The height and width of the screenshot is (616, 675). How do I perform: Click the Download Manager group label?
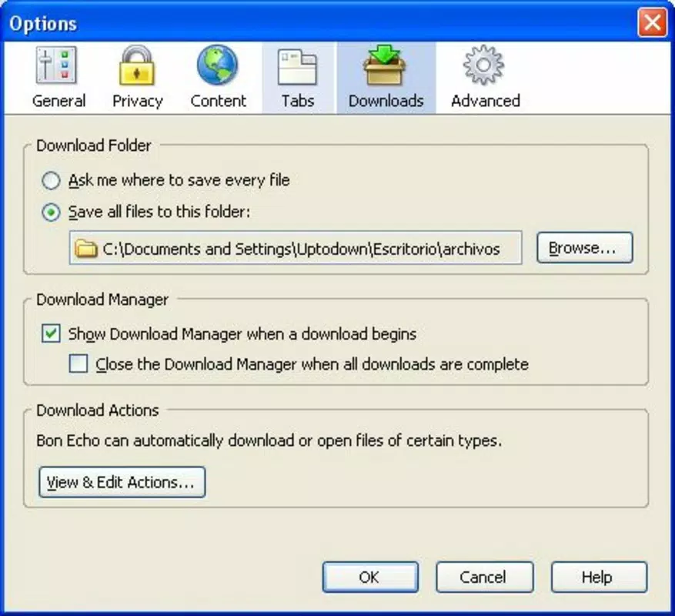click(102, 300)
